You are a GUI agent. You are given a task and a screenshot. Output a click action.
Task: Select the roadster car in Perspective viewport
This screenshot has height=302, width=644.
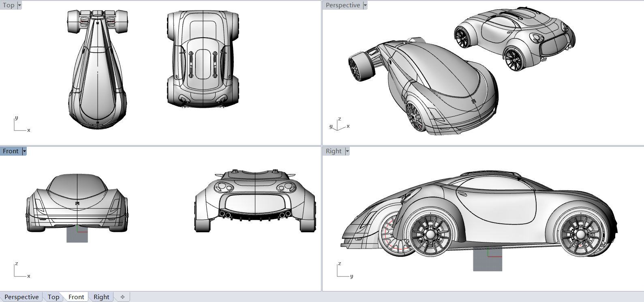pos(515,39)
